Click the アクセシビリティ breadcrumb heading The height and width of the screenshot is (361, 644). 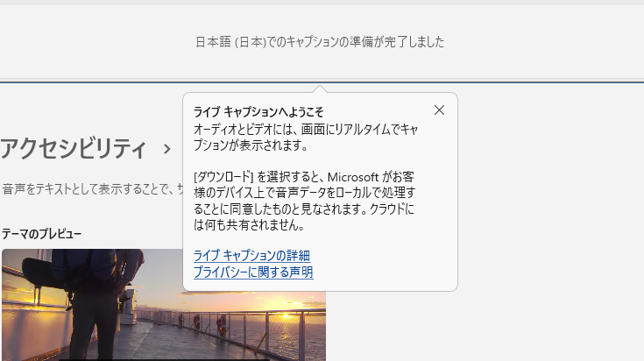tap(73, 148)
